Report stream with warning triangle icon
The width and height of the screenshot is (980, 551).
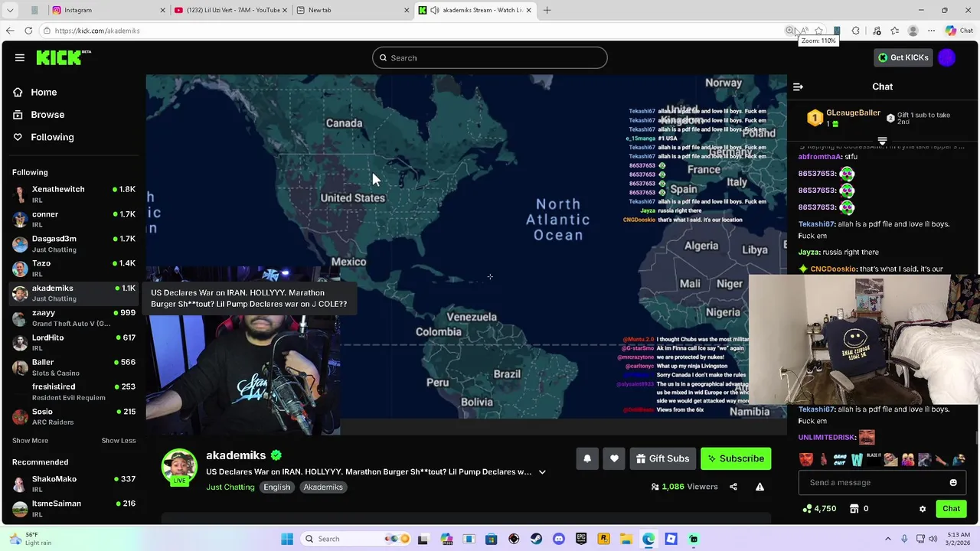pos(759,487)
